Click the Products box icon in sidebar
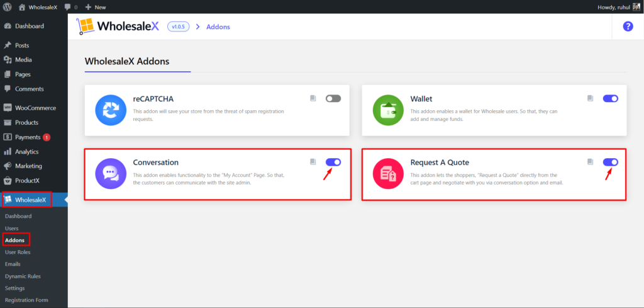This screenshot has height=308, width=644. [8, 123]
